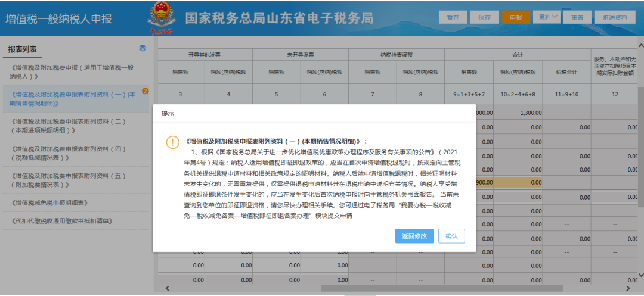644x296 pixels.
Task: Click the 1,300.00 tax amount cell
Action: click(x=518, y=113)
